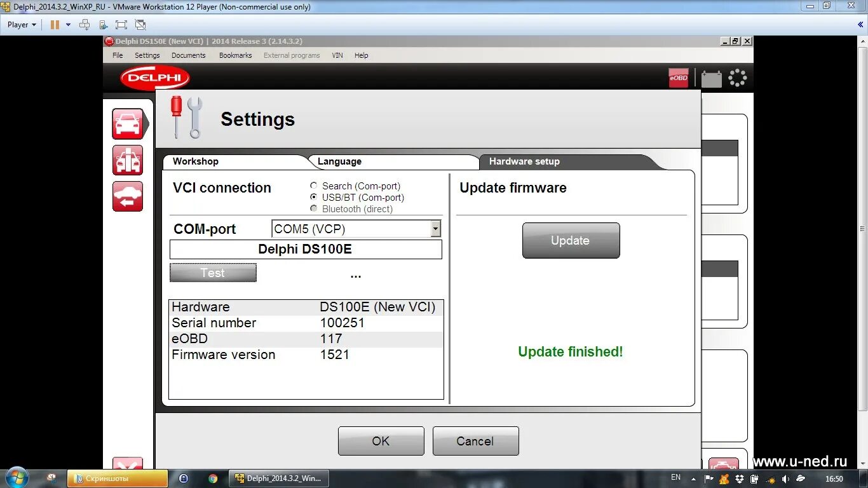The image size is (868, 488).
Task: Confirm settings with OK button
Action: point(381,441)
